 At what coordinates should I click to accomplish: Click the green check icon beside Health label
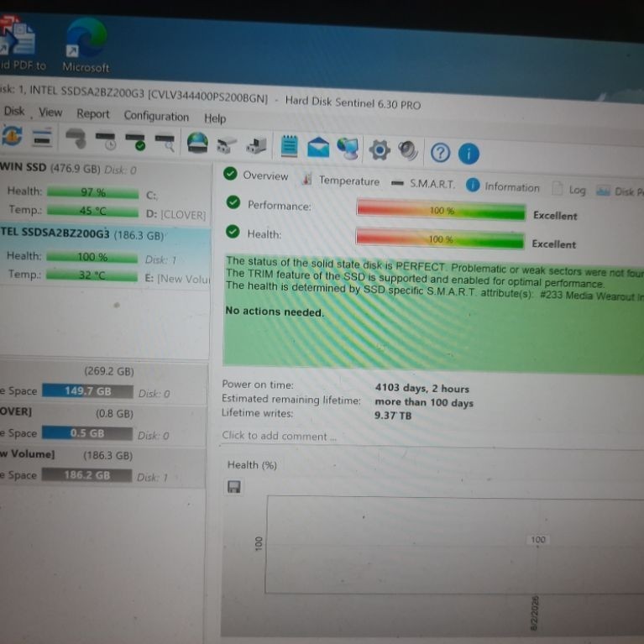coord(233,232)
